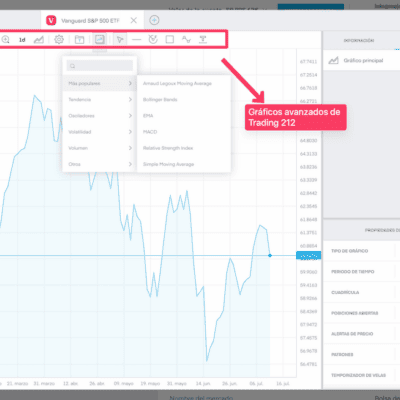
Task: Select the text annotation tool
Action: 203,40
